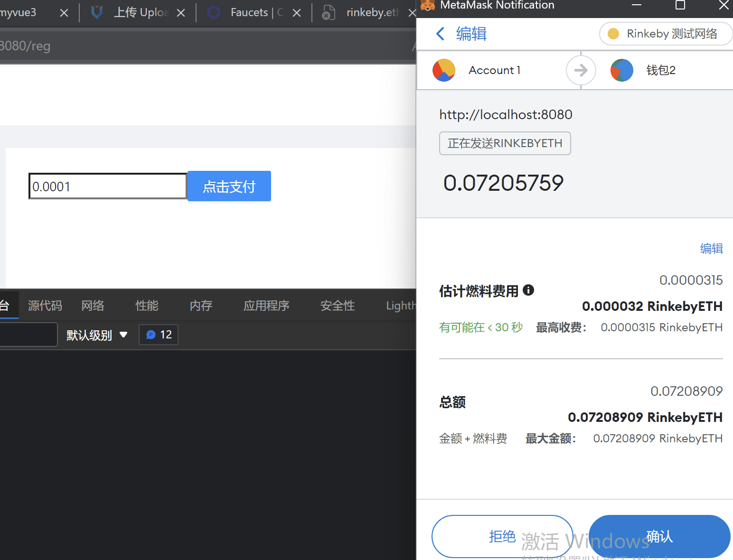
Task: Click the 上传 Upload tab favicon
Action: point(97,12)
